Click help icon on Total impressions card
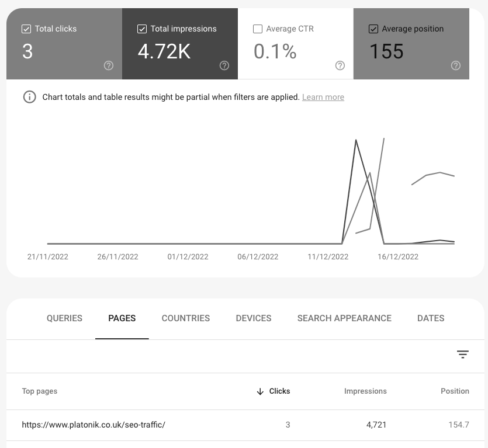This screenshot has height=448, width=488. tap(224, 65)
